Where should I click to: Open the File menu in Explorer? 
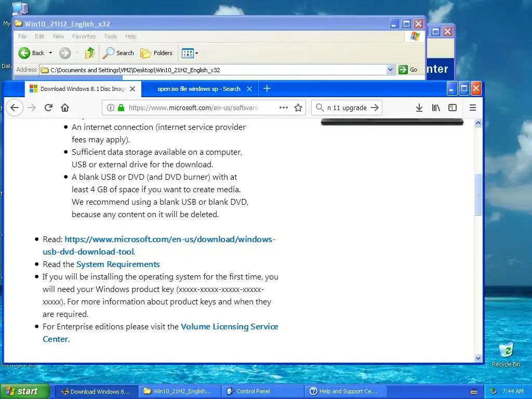[22, 36]
